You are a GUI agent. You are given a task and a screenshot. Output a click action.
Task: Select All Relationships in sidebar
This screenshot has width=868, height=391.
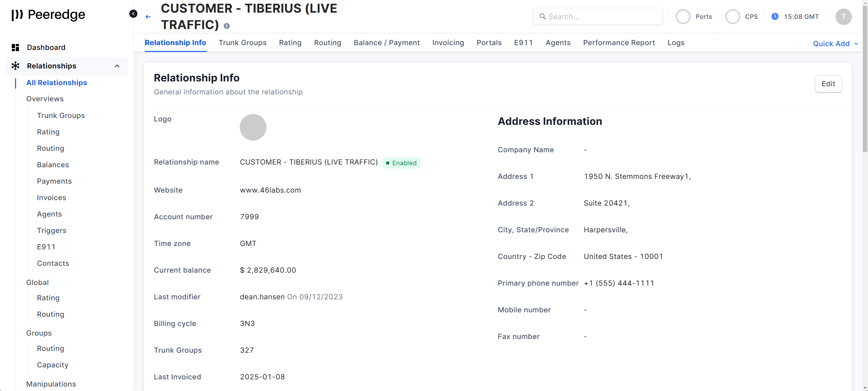click(x=57, y=83)
